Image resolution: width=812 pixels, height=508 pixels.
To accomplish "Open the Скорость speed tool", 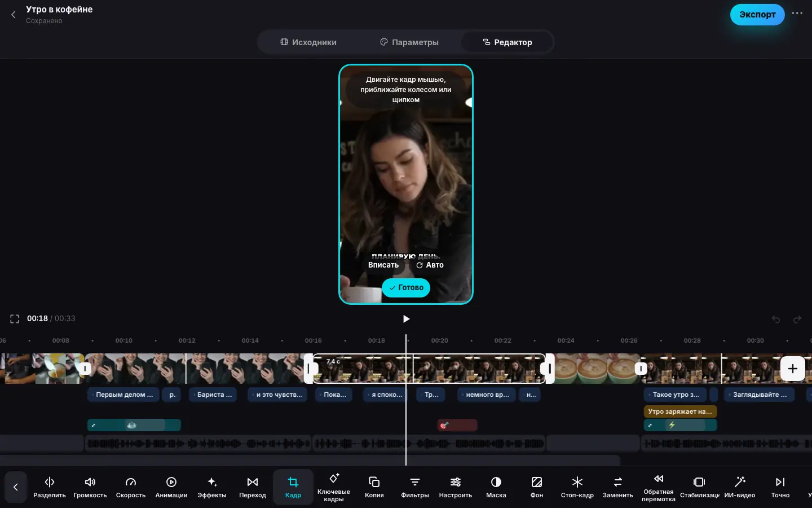I will coord(131,487).
